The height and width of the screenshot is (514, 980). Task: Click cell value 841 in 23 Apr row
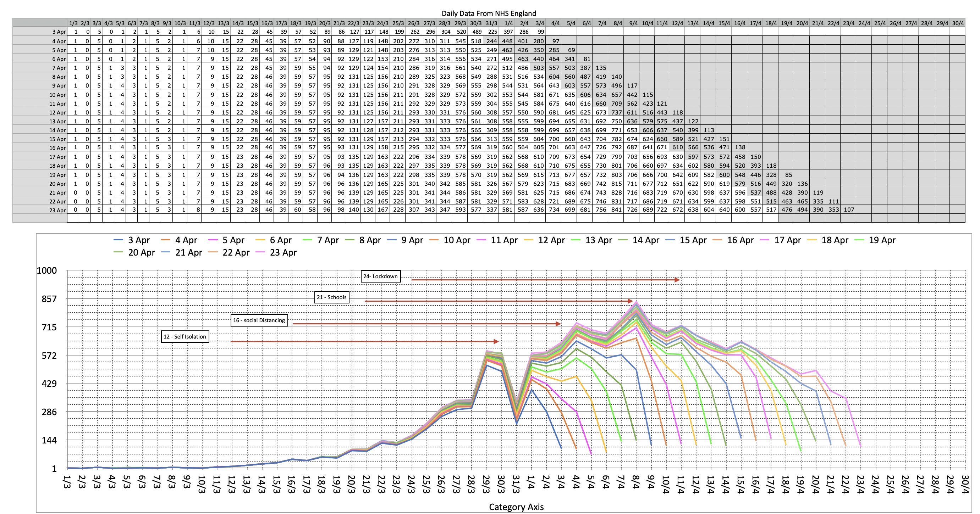coord(616,210)
